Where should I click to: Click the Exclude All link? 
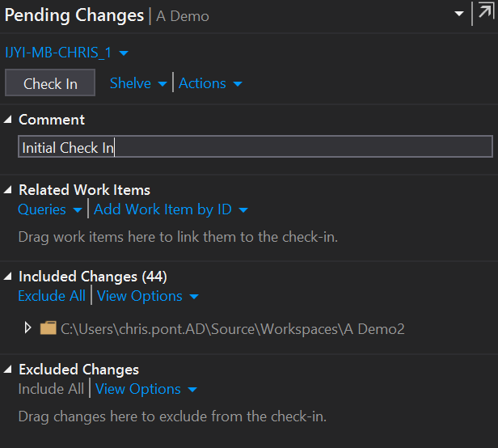point(52,296)
